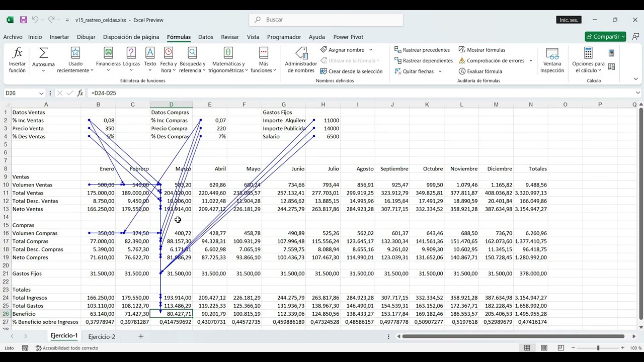Image resolution: width=644 pixels, height=362 pixels.
Task: Click Accesibilidad: todo correcto status
Action: pos(67,348)
